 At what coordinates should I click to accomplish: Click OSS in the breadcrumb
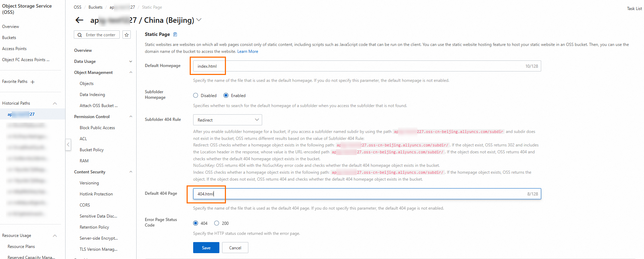[78, 7]
